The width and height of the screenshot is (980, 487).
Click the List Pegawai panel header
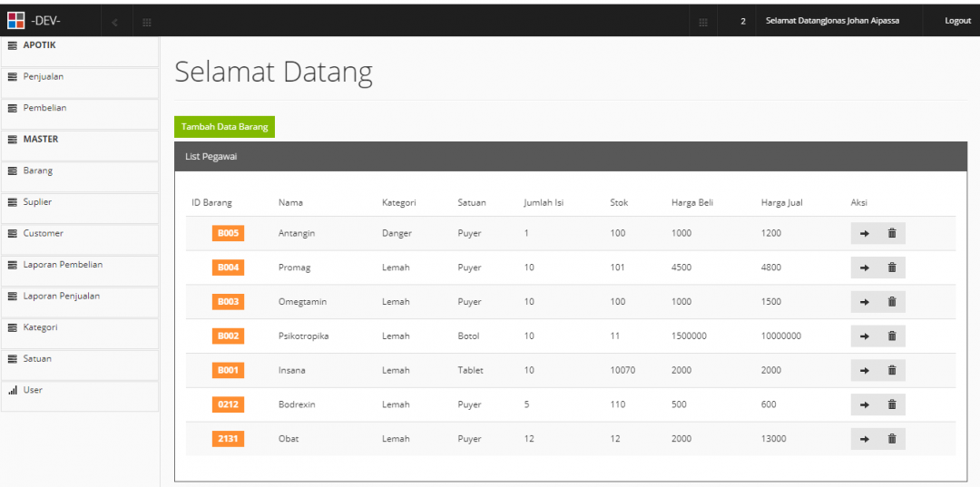(x=572, y=157)
